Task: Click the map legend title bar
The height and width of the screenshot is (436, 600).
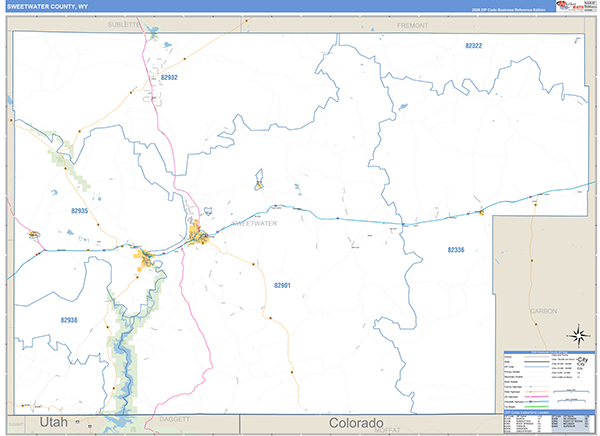Action: pyautogui.click(x=549, y=352)
